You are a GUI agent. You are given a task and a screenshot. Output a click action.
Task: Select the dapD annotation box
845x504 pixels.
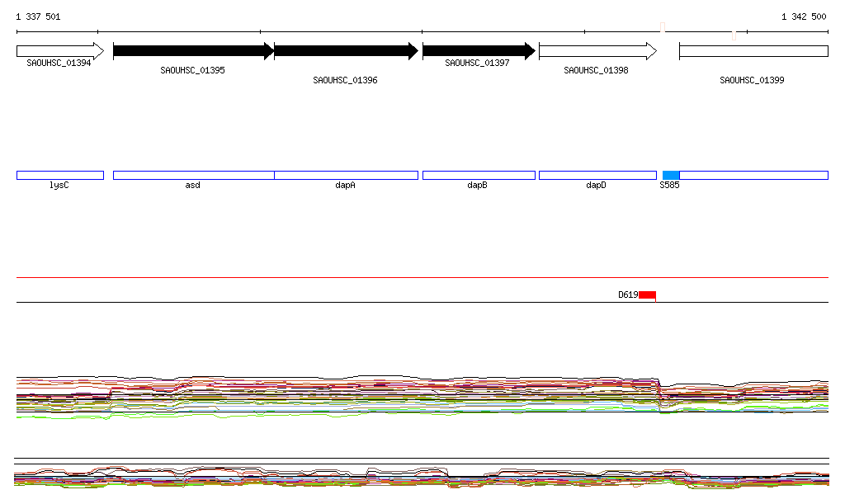pos(597,175)
